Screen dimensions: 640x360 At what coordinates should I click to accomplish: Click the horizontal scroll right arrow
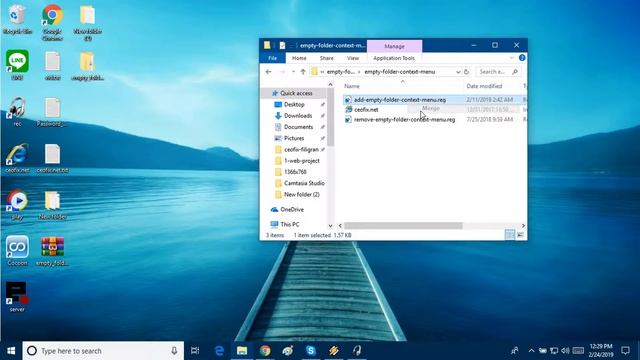[523, 226]
